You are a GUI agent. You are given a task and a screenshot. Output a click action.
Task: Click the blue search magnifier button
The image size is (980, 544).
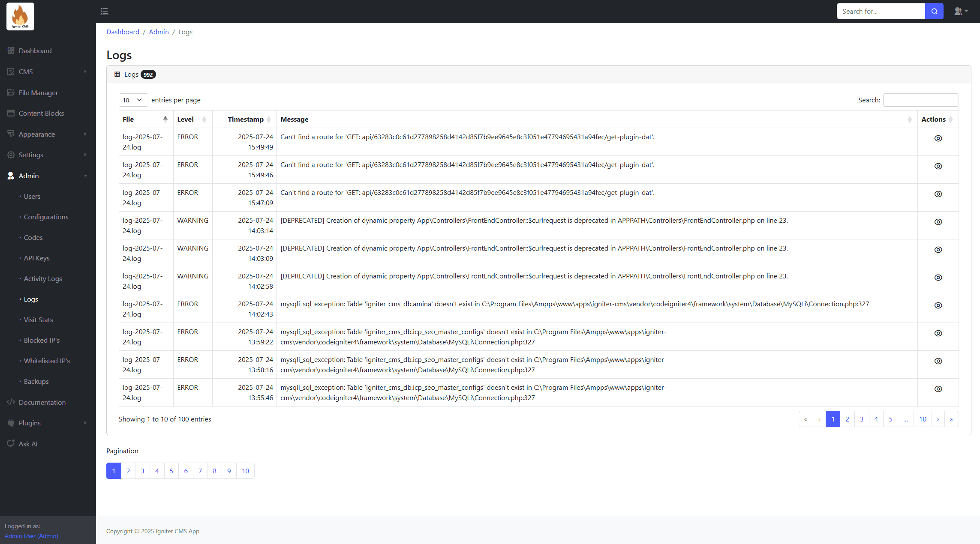point(934,12)
